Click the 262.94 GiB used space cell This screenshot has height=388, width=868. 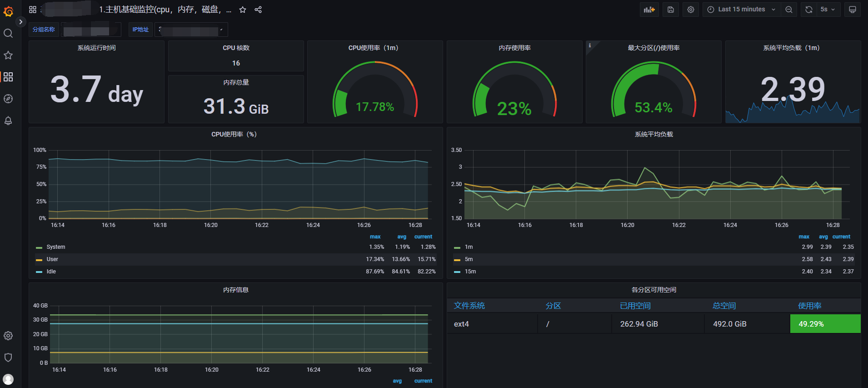(x=658, y=324)
